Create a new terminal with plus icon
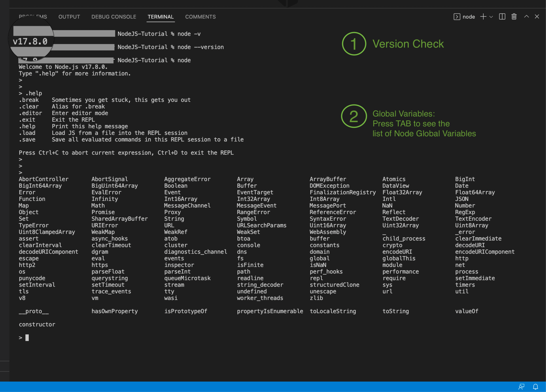Screen dimensions: 546x392 point(483,17)
